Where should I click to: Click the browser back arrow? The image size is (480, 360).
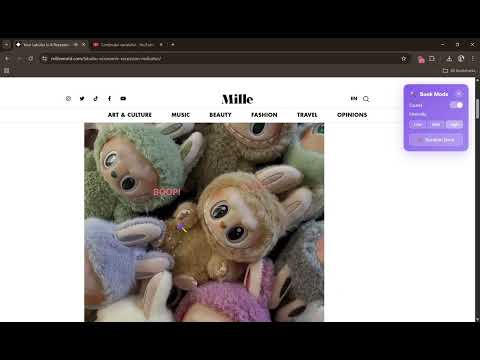click(7, 59)
